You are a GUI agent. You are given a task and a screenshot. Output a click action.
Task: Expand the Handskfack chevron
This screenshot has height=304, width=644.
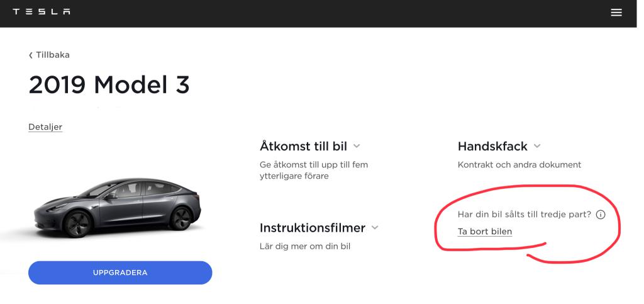[537, 146]
